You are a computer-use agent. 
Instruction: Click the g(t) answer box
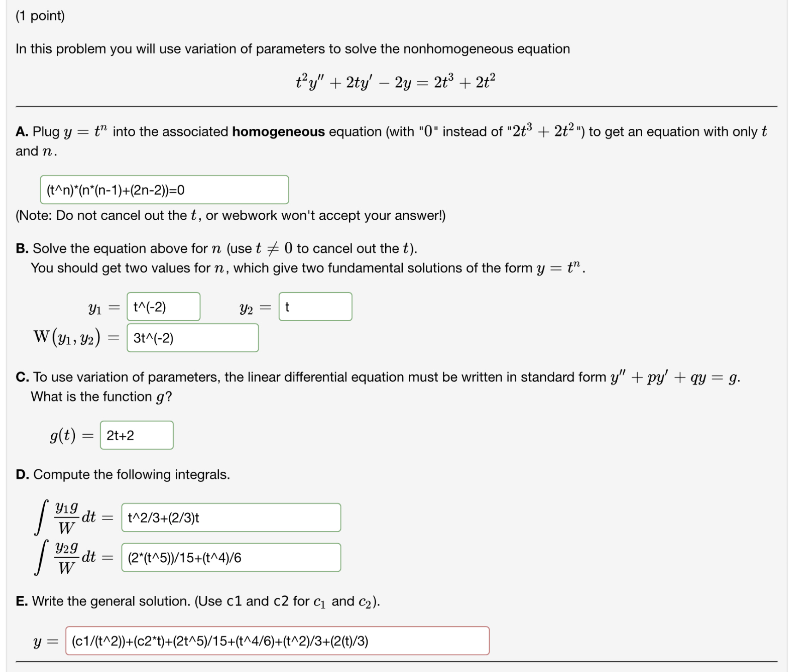pos(137,435)
